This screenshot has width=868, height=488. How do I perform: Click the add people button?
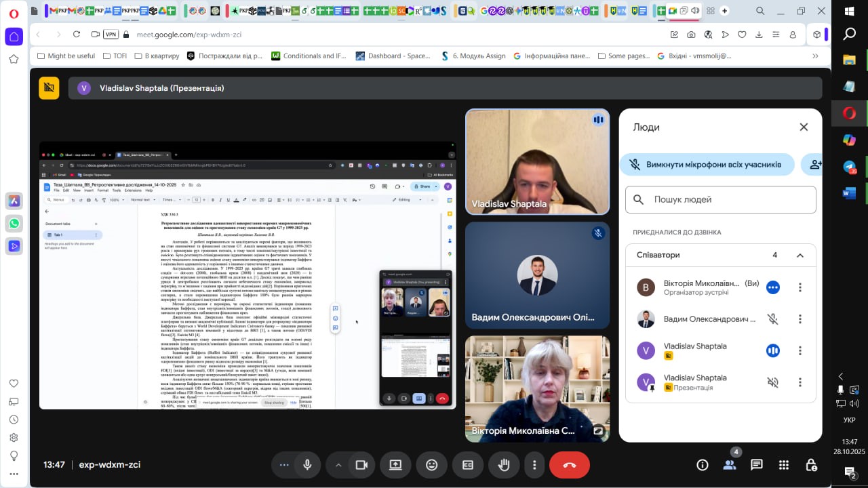point(814,164)
